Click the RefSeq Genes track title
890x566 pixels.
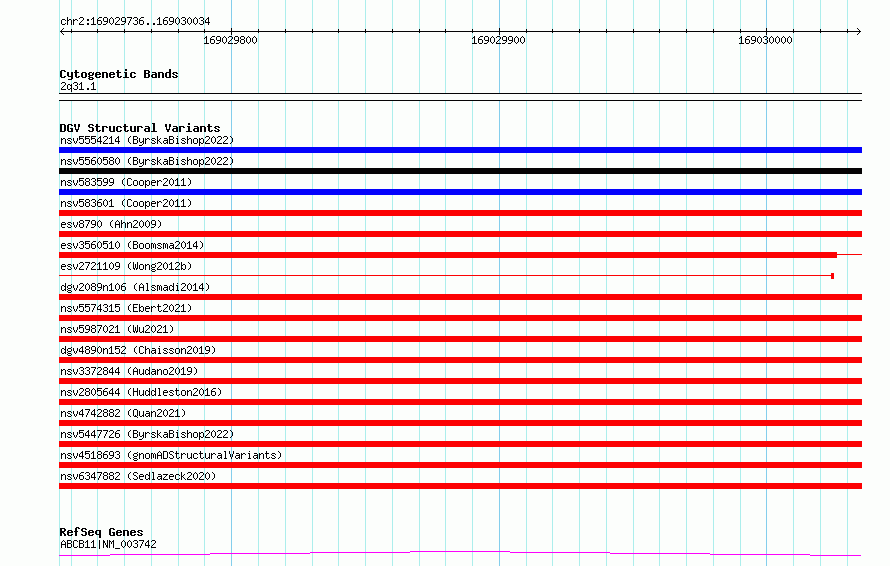101,532
